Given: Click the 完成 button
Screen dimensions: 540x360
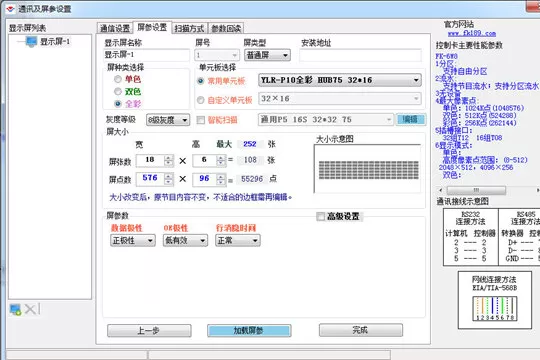Looking at the screenshot, I should (x=361, y=330).
